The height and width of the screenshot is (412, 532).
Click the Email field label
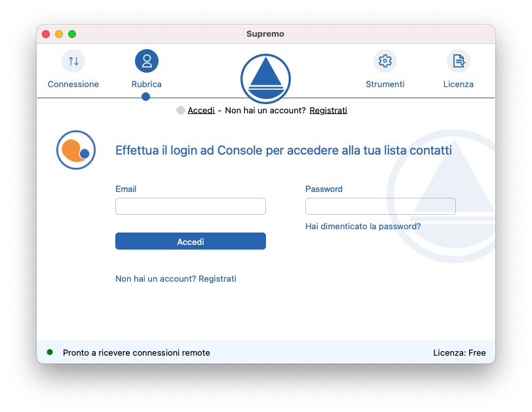[126, 189]
